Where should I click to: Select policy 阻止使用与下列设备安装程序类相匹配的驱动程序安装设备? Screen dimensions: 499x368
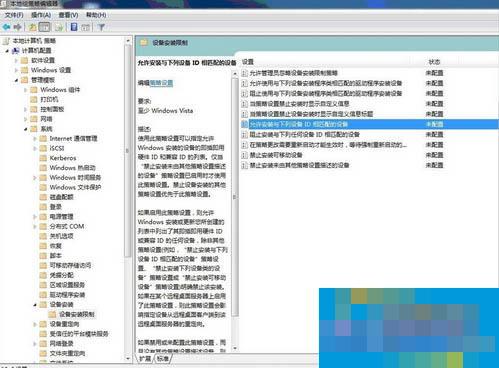[x=326, y=93]
